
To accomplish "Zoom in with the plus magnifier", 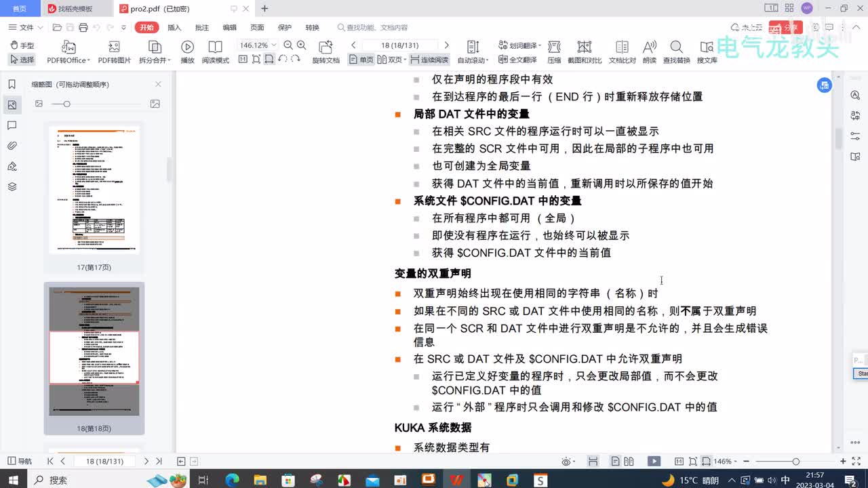I will tap(301, 45).
